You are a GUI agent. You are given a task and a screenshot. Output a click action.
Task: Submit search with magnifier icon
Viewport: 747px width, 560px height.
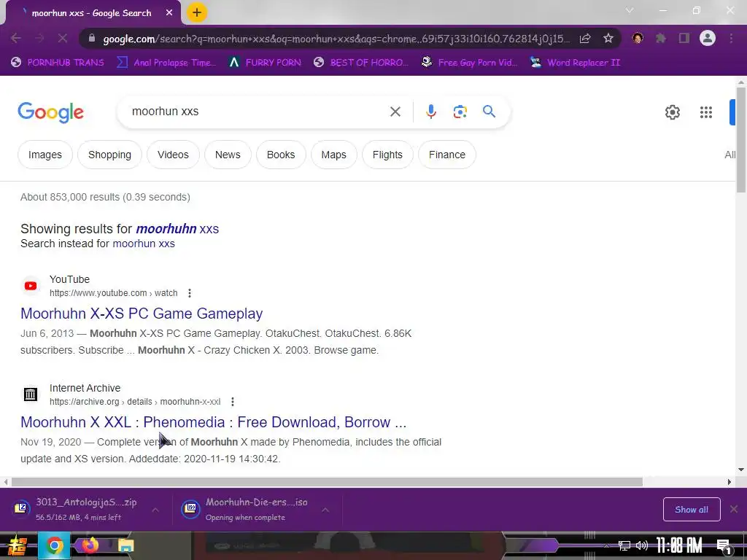point(489,112)
